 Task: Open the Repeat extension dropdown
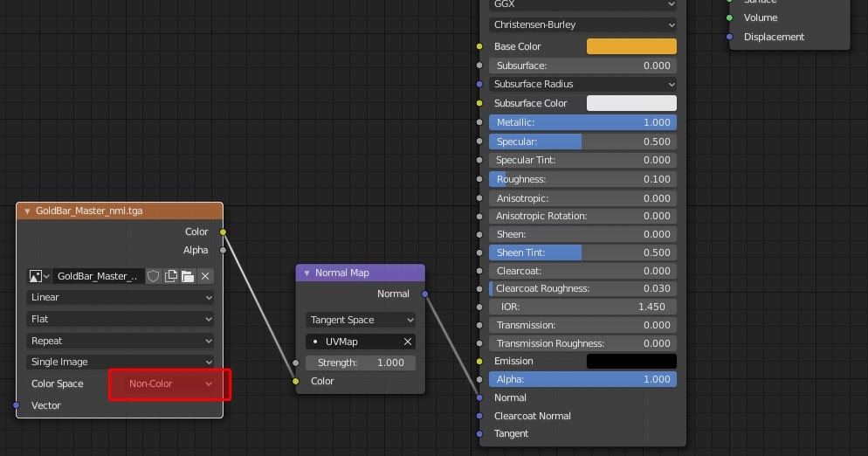tap(121, 340)
